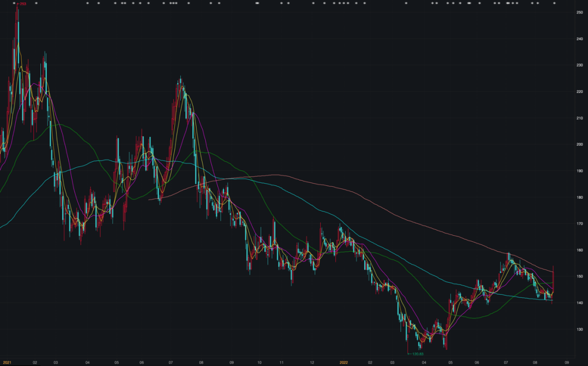Click the isolated asterisk marker above March 2022
588x366 pixels.
pyautogui.click(x=406, y=4)
